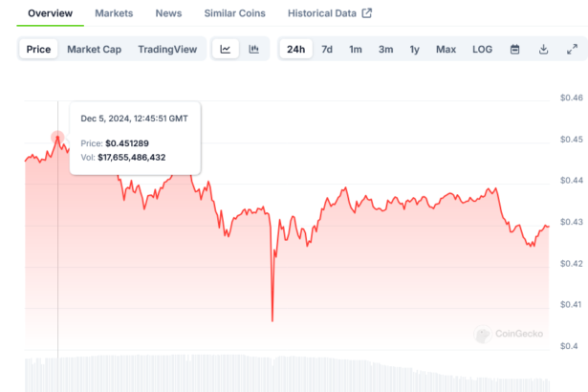Open the calendar date range picker
The image size is (588, 392).
(x=514, y=49)
